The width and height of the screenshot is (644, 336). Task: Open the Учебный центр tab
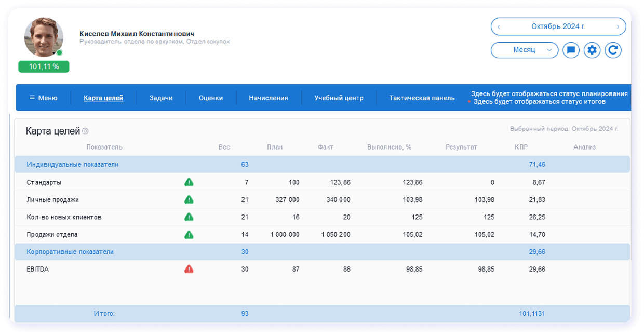(339, 97)
